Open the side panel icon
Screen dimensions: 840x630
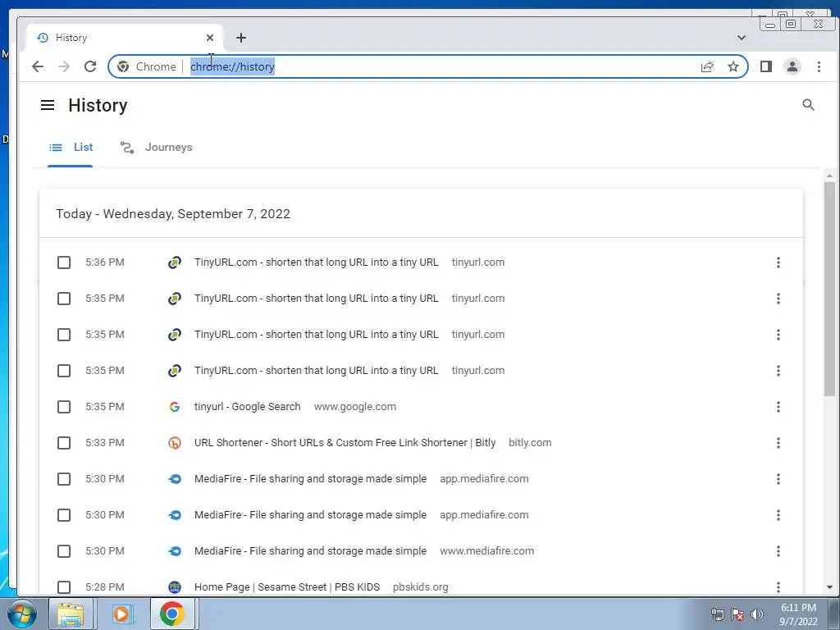766,66
